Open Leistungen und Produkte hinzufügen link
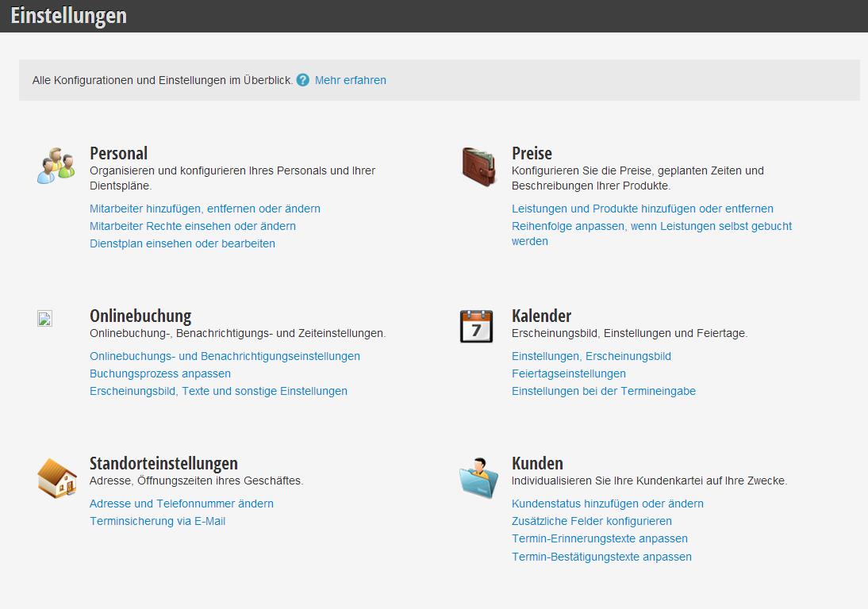Screen dimensions: 868x609 [x=643, y=209]
